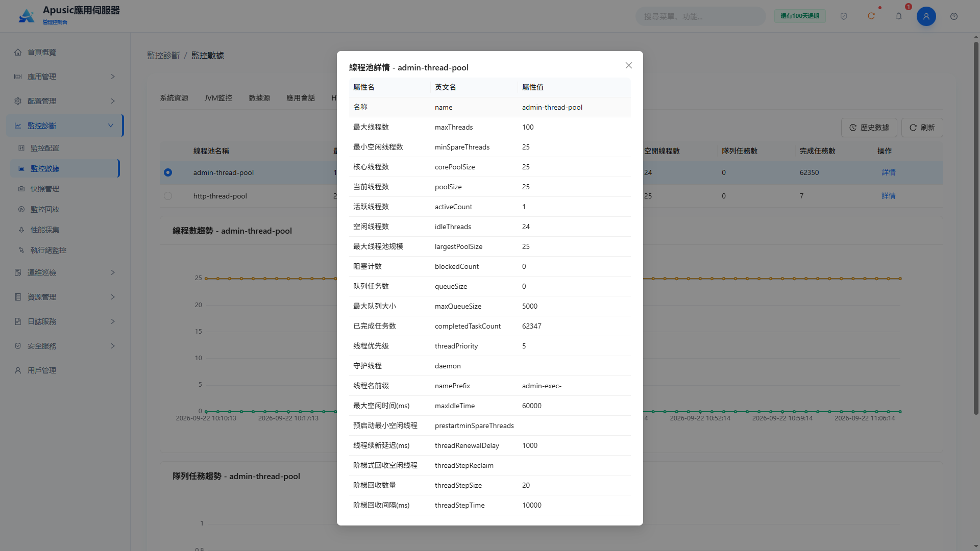980x551 pixels.
Task: Click the orange refresh icon in header
Action: (x=871, y=16)
